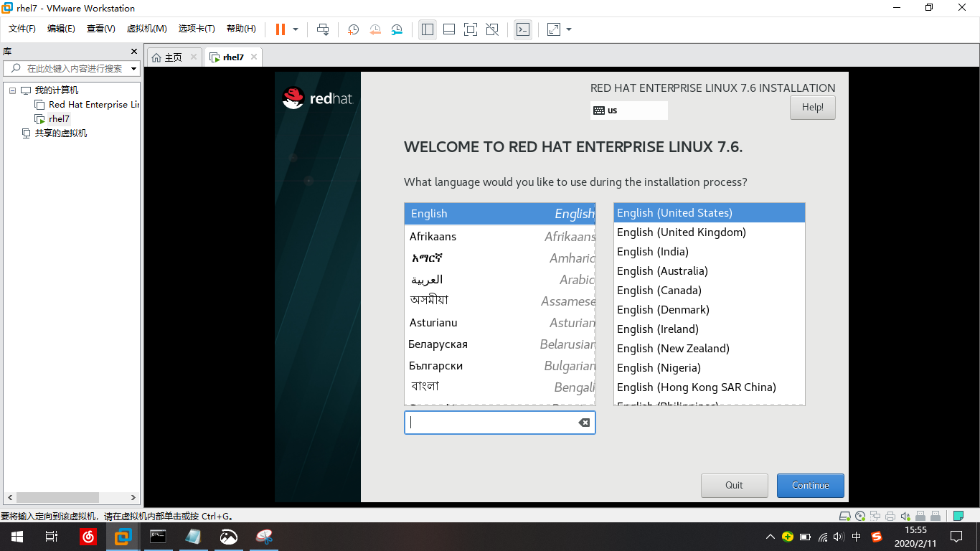
Task: Select Belarusian in the language list
Action: [500, 344]
